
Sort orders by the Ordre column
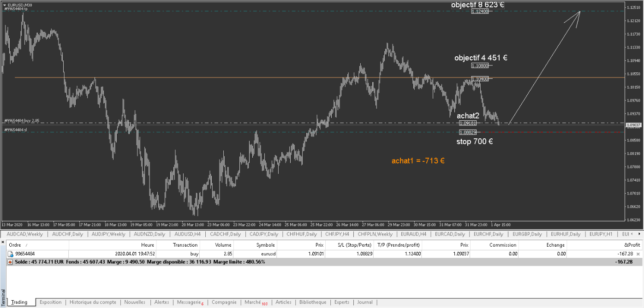38,245
